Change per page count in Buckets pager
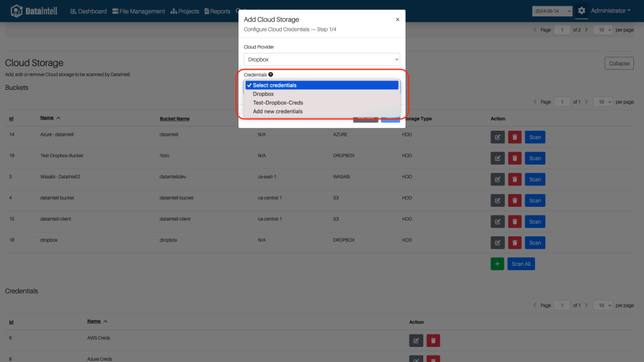644x362 pixels. pos(603,101)
